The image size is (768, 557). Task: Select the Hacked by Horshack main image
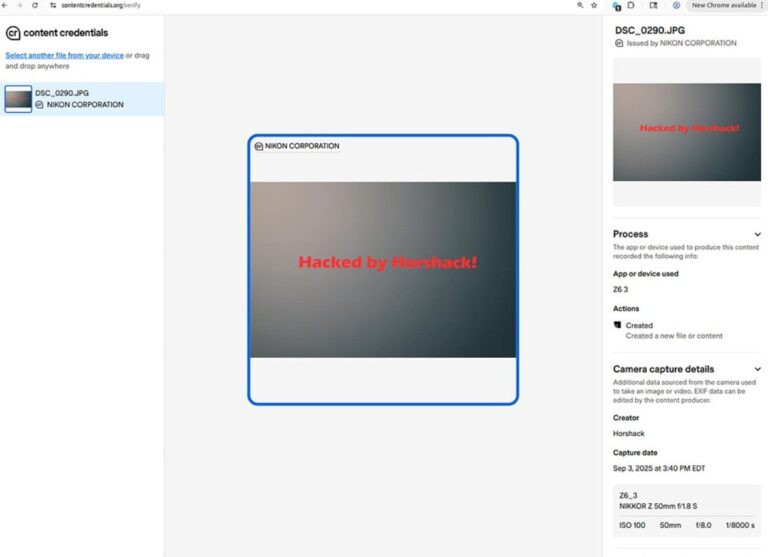pos(383,269)
